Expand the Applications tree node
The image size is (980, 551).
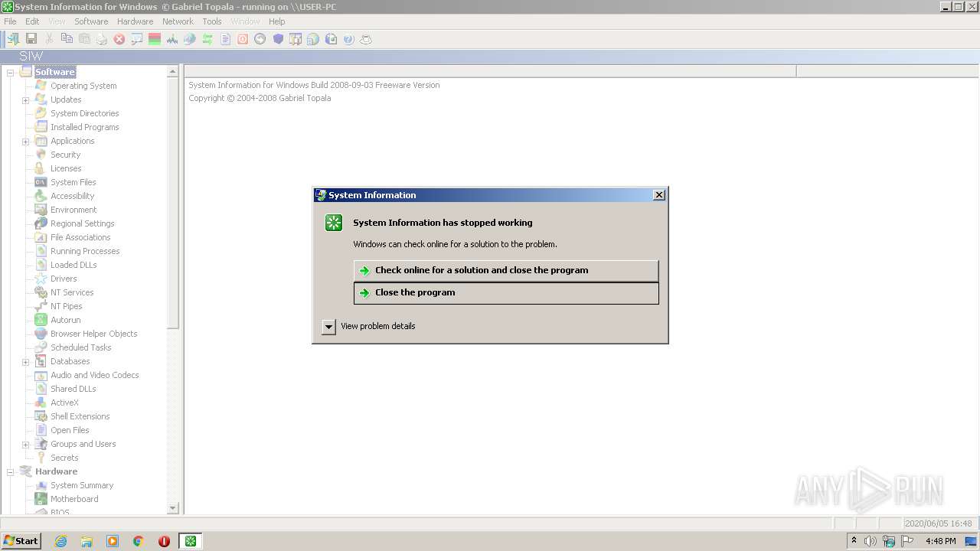point(25,142)
